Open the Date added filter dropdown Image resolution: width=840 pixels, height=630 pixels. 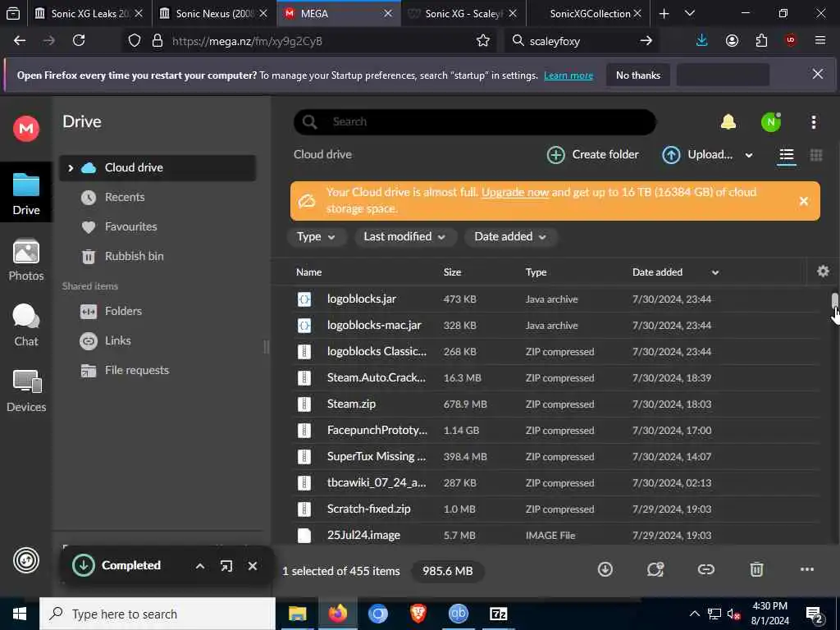510,237
